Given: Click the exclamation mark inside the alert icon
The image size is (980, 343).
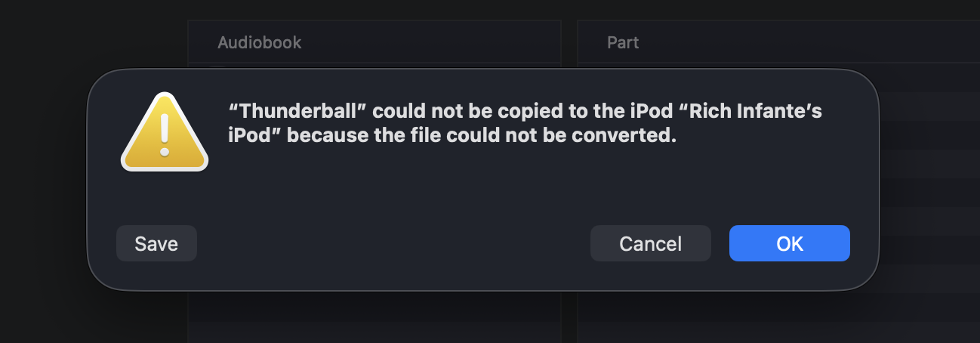Looking at the screenshot, I should (x=164, y=134).
